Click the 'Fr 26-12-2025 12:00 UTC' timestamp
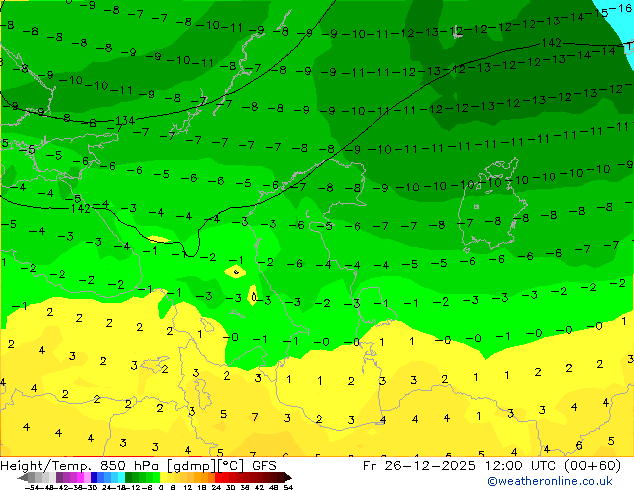Screen dimensions: 634x490 (x=458, y=465)
